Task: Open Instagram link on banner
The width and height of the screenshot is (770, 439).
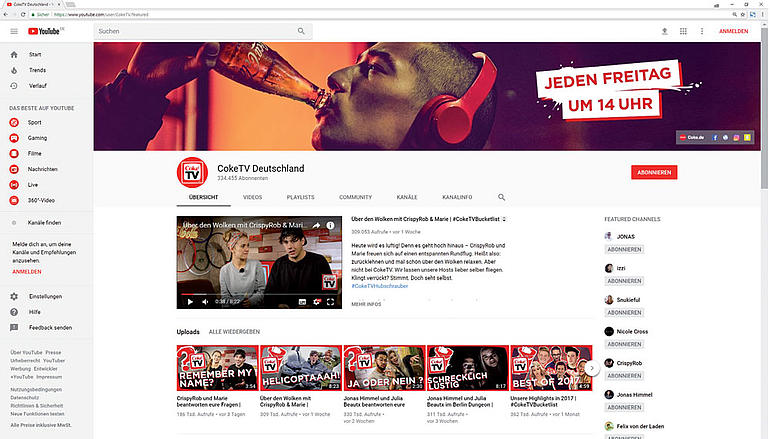Action: pyautogui.click(x=736, y=137)
